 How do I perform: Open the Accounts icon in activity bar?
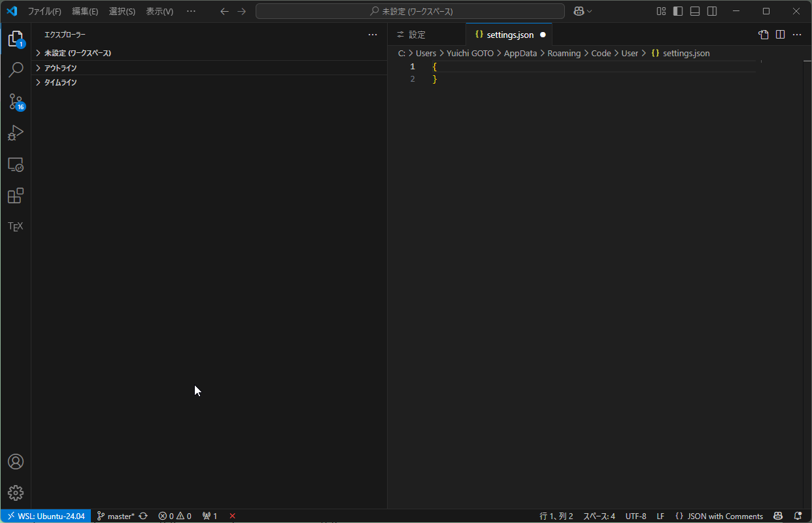(16, 462)
